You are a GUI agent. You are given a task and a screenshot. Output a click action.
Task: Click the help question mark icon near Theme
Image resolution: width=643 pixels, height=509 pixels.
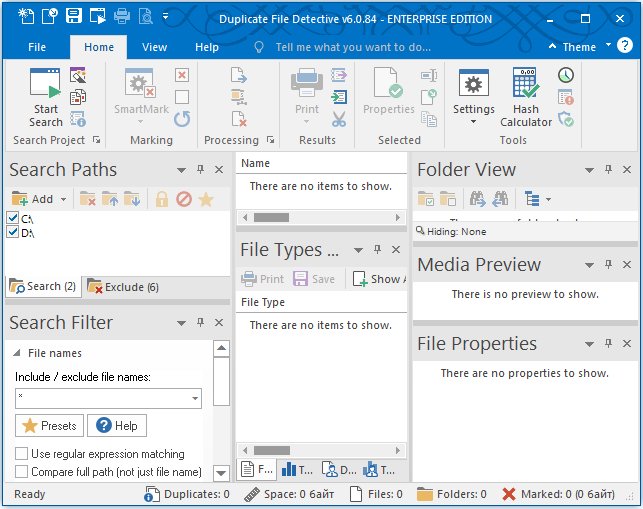click(x=625, y=45)
